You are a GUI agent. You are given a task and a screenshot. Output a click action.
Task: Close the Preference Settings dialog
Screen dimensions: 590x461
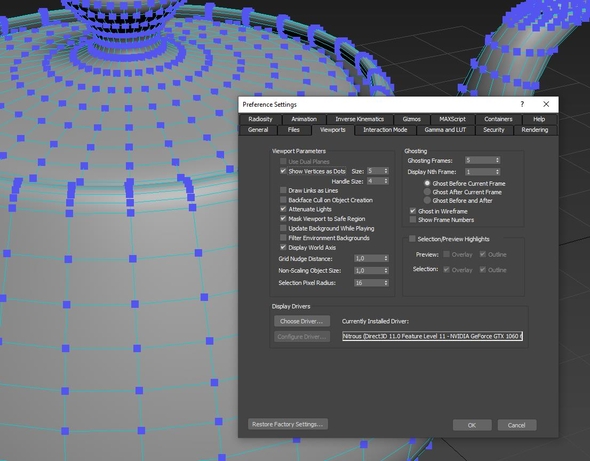(546, 104)
